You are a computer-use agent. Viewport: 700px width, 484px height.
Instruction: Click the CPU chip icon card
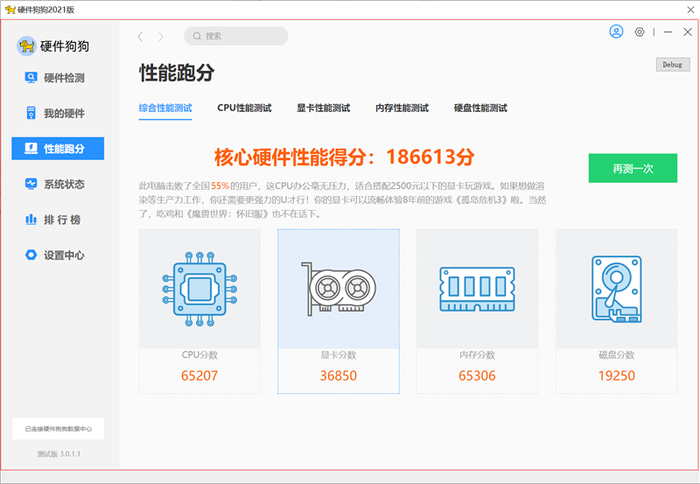pyautogui.click(x=200, y=289)
